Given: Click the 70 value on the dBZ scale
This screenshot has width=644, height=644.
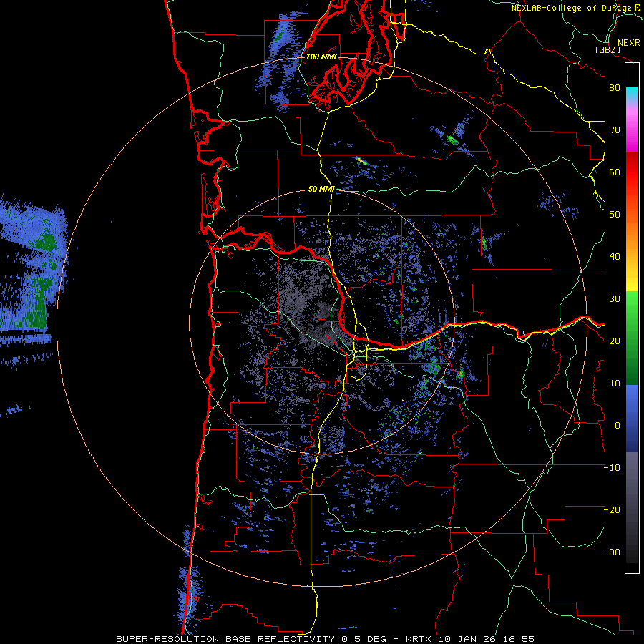Looking at the screenshot, I should [x=615, y=130].
